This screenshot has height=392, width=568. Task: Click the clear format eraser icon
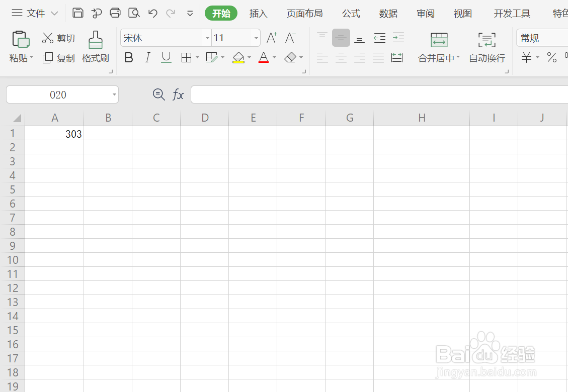point(290,58)
